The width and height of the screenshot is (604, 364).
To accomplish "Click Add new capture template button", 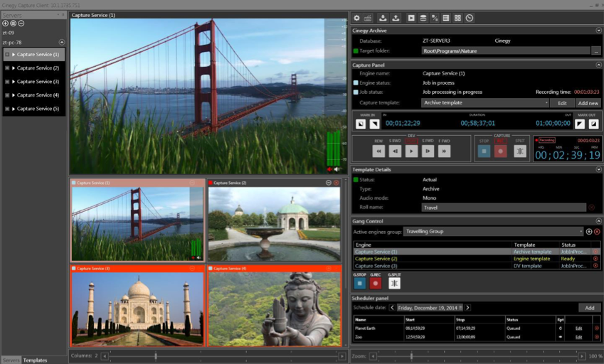I will 588,103.
